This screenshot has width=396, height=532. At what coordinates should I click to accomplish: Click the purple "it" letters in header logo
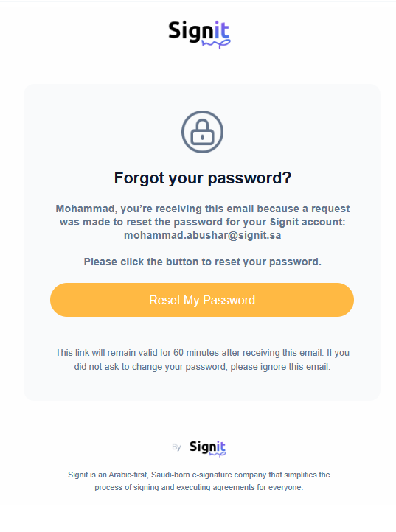pos(222,30)
